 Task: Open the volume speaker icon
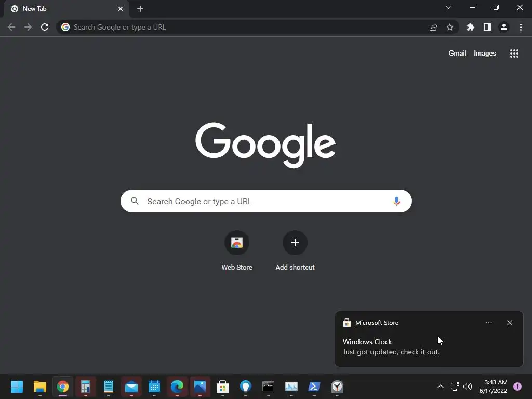click(x=468, y=387)
